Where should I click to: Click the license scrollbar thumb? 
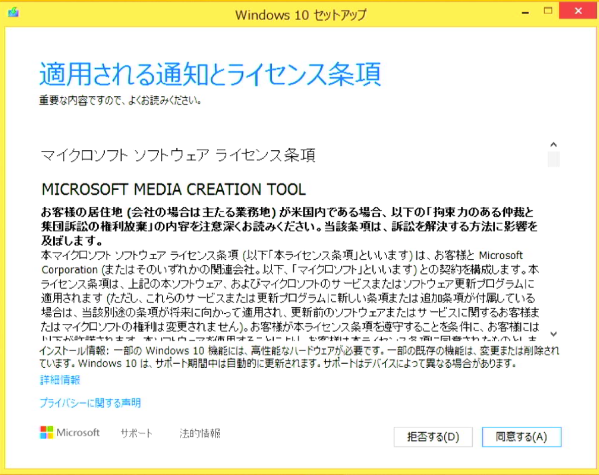[x=554, y=159]
